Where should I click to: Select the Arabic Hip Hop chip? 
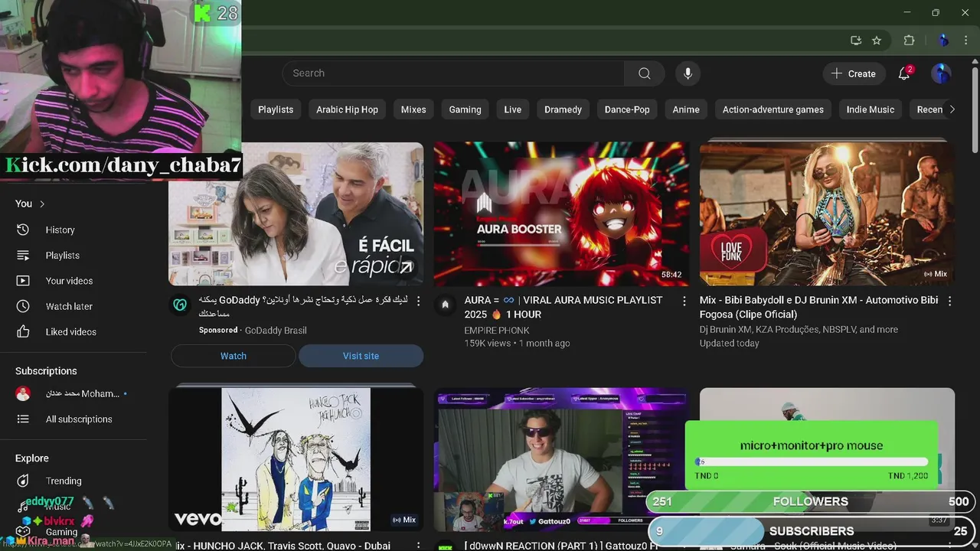coord(348,109)
